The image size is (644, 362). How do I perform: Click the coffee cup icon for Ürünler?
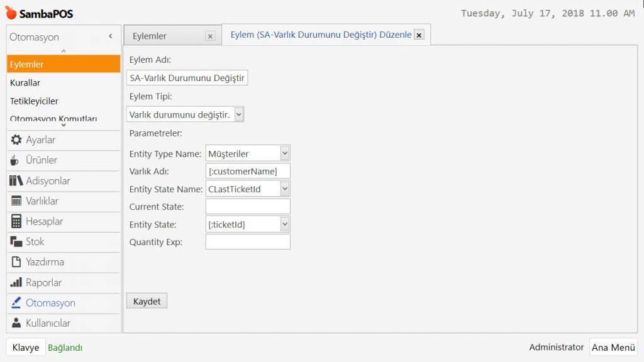click(x=16, y=160)
